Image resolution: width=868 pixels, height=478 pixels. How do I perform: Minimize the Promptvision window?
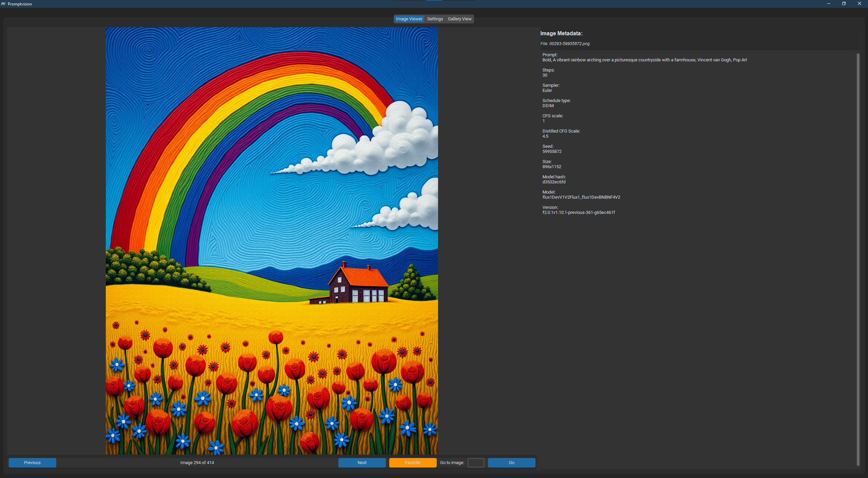tap(828, 4)
